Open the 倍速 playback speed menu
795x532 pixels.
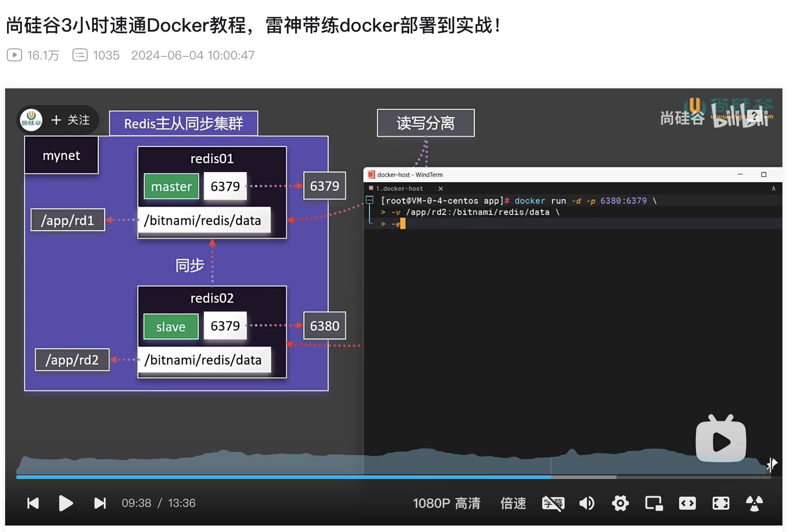click(x=513, y=503)
